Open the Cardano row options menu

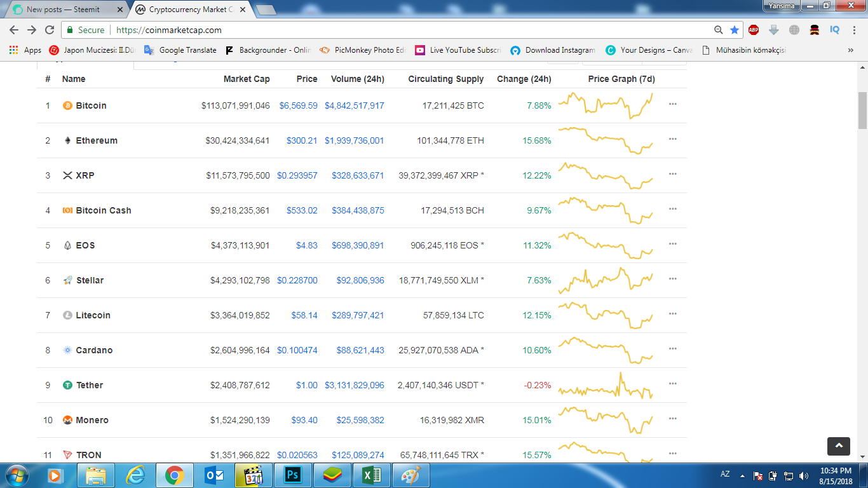673,349
